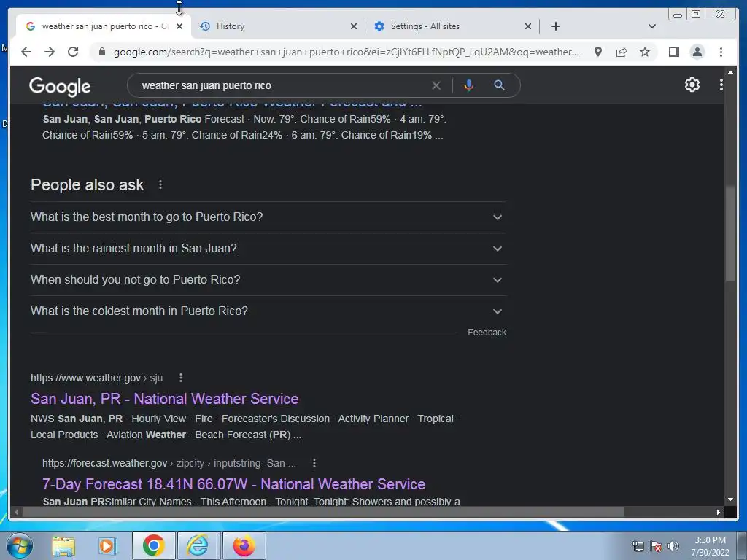Image resolution: width=747 pixels, height=560 pixels.
Task: Click forecast.weather.gov zipcity URL breadcrumb
Action: click(169, 463)
